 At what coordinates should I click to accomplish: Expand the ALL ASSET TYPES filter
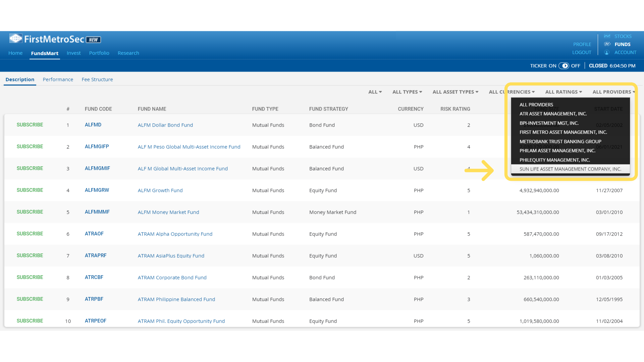455,92
